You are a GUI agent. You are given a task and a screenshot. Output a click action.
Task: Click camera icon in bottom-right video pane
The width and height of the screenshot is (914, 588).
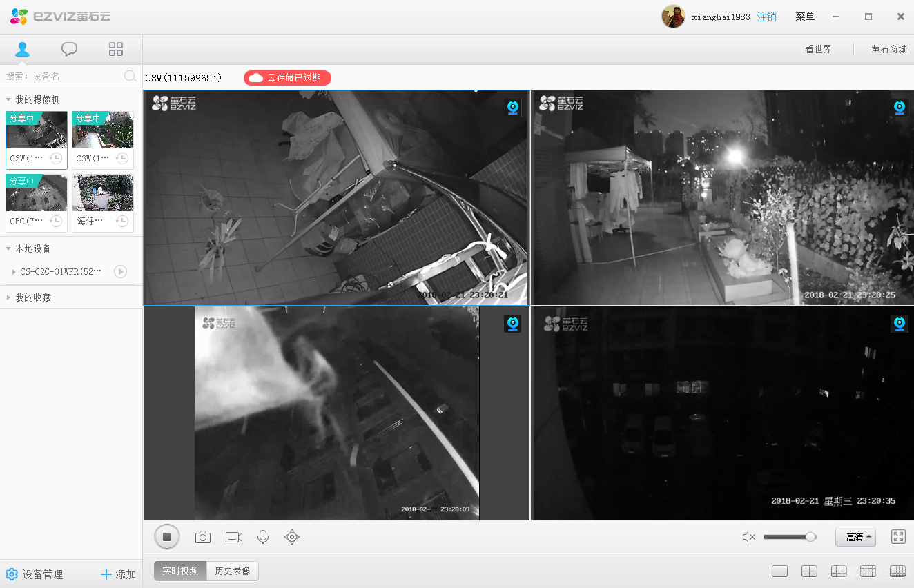pos(900,324)
